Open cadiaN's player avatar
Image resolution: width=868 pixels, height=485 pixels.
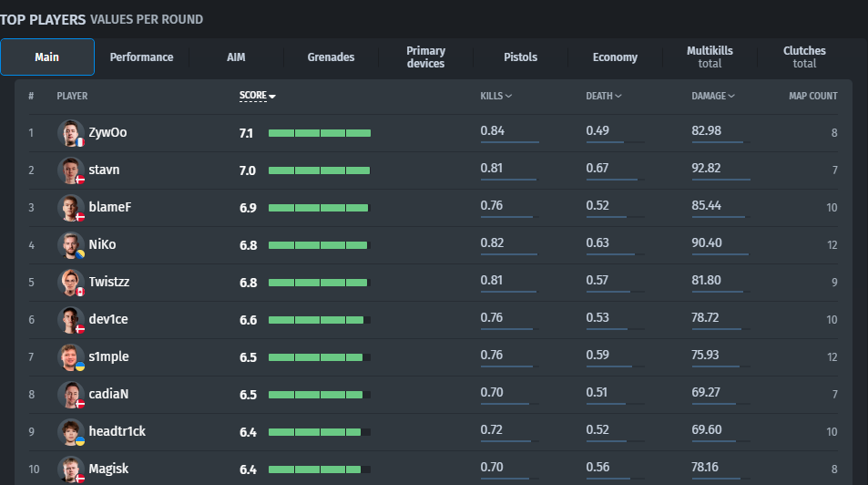(x=71, y=395)
